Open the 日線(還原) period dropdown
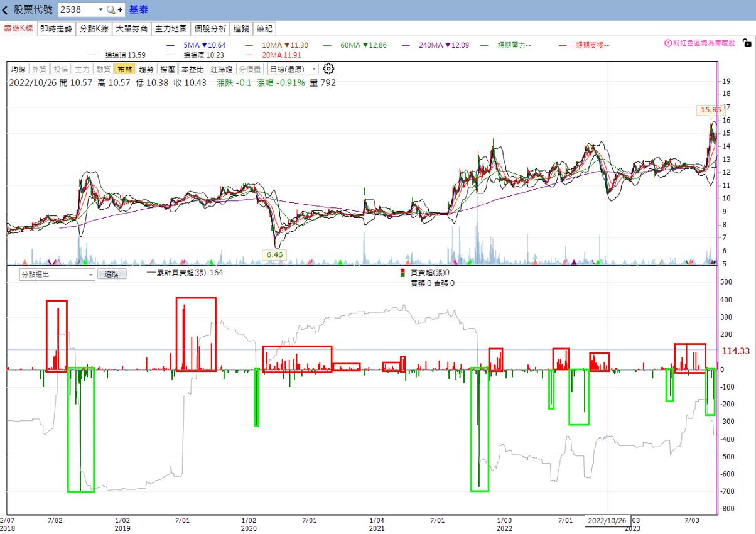Image resolution: width=756 pixels, height=534 pixels. click(x=293, y=69)
